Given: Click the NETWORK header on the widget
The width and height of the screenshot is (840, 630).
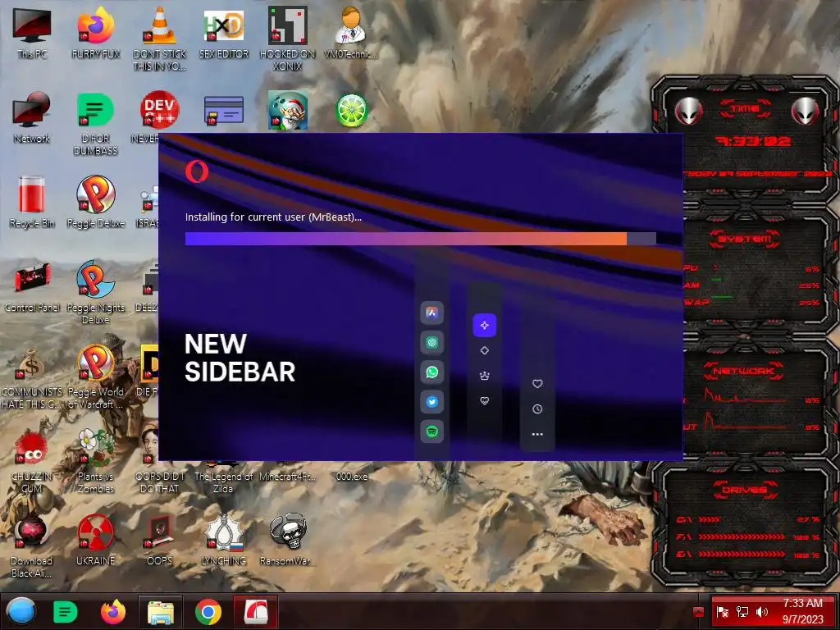Looking at the screenshot, I should click(x=745, y=371).
